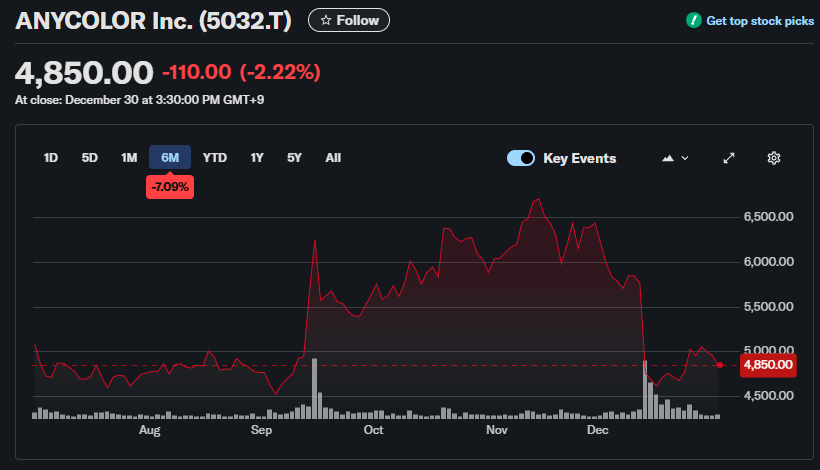This screenshot has width=820, height=470.
Task: Click the -7.09% performance badge
Action: [x=170, y=187]
